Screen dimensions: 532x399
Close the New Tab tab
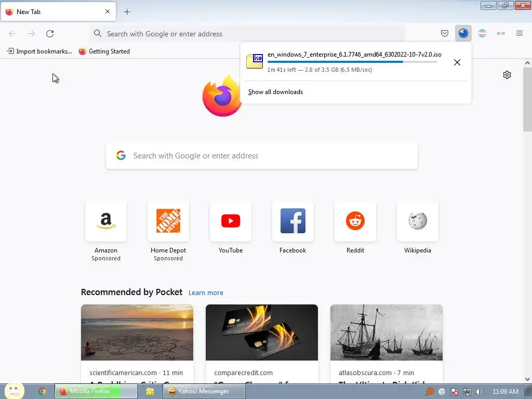point(108,11)
